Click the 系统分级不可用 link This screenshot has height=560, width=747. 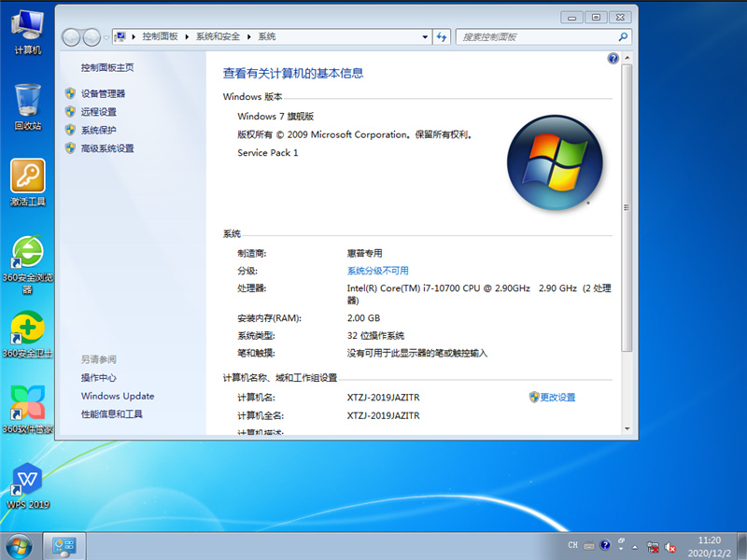(x=378, y=271)
